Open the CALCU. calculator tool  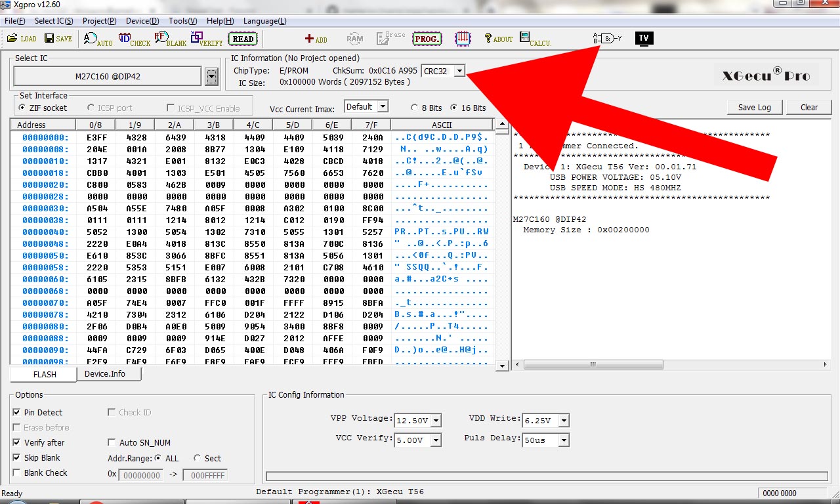535,39
